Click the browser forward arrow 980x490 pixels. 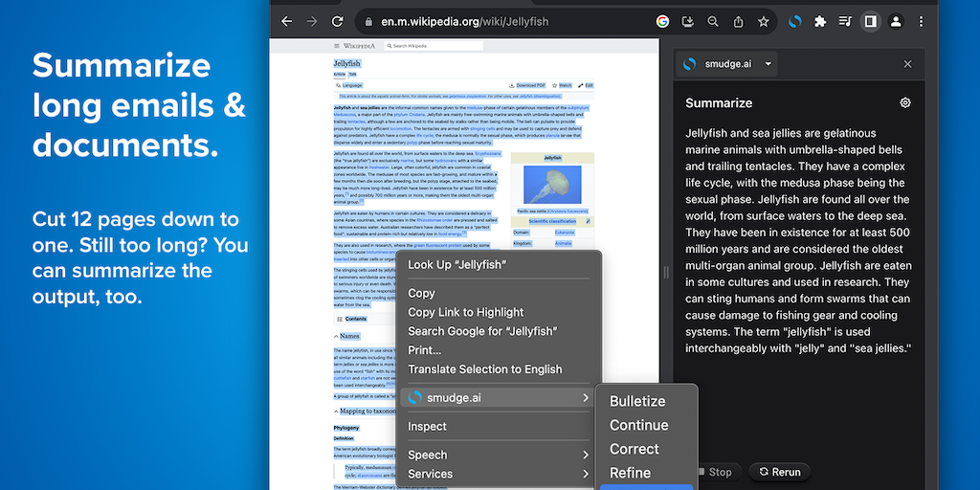(x=312, y=22)
